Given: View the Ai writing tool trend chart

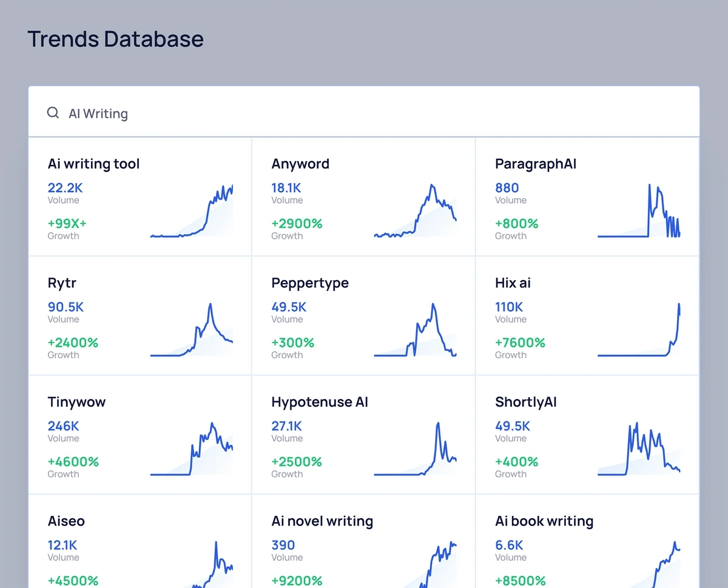Looking at the screenshot, I should click(x=192, y=210).
